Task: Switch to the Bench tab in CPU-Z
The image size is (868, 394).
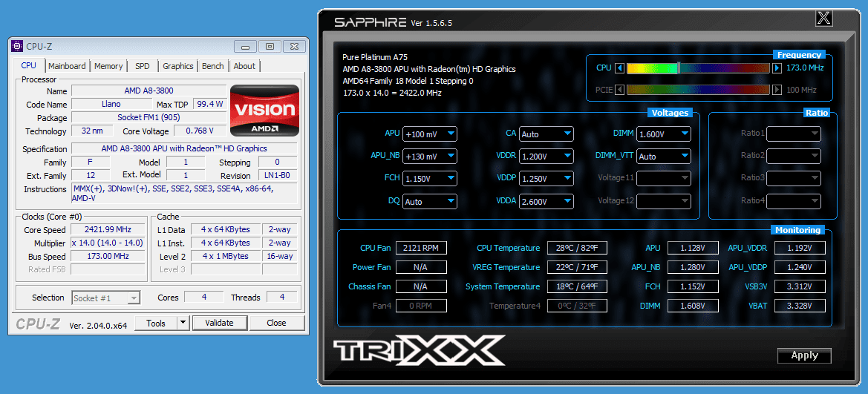Action: (213, 66)
